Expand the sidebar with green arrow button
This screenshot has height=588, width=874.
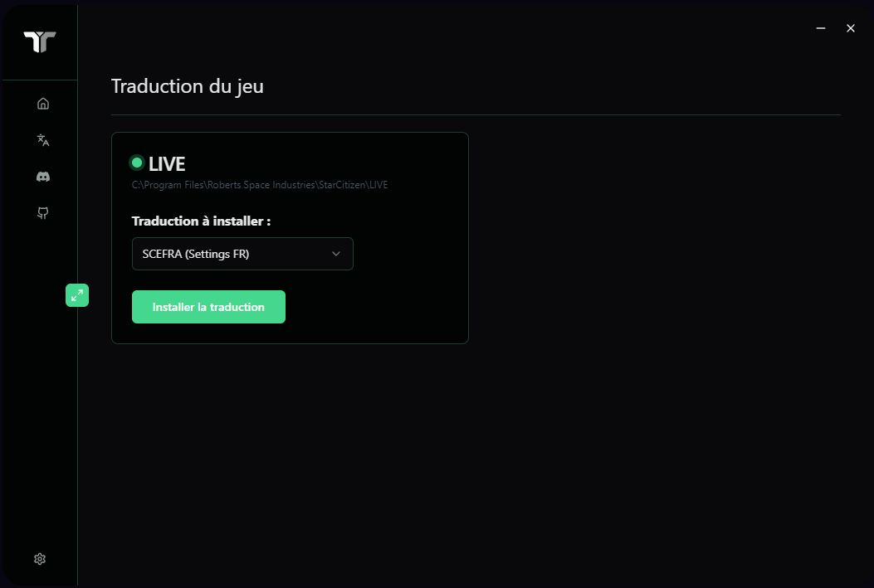tap(77, 295)
